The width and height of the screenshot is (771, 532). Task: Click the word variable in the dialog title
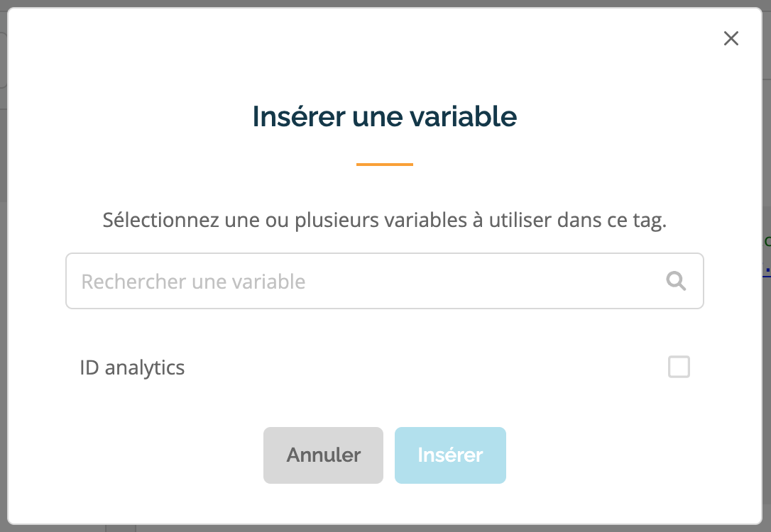tap(463, 116)
